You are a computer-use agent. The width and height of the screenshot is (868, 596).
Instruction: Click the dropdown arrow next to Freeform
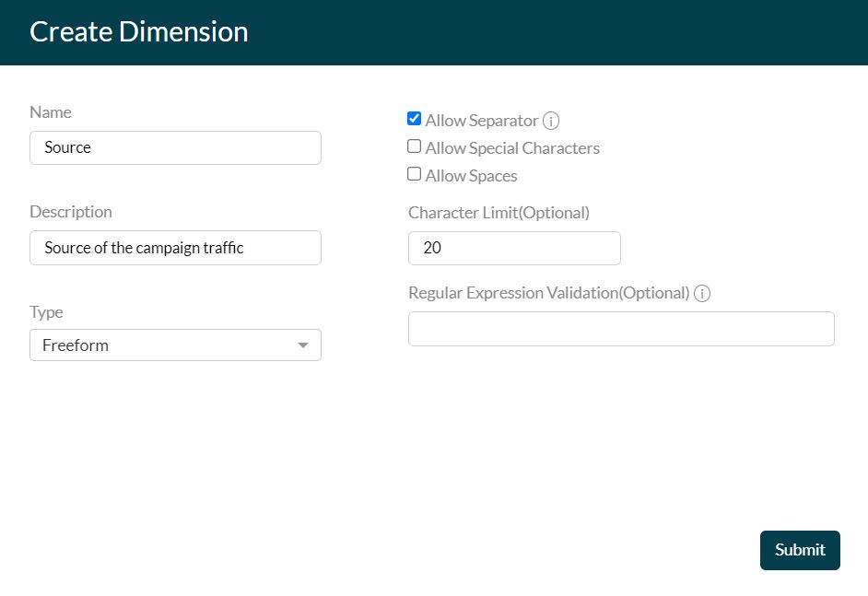coord(303,345)
